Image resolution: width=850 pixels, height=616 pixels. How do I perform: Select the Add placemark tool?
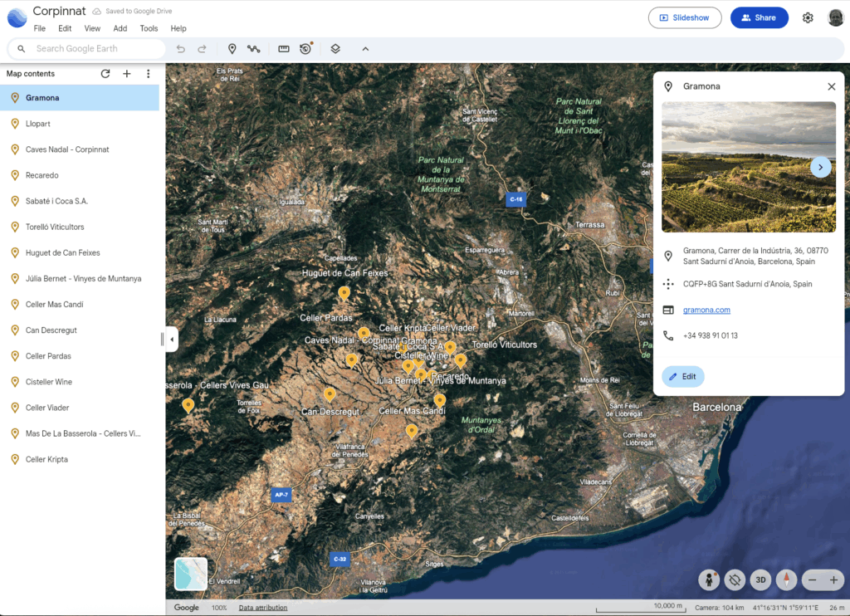pyautogui.click(x=232, y=49)
